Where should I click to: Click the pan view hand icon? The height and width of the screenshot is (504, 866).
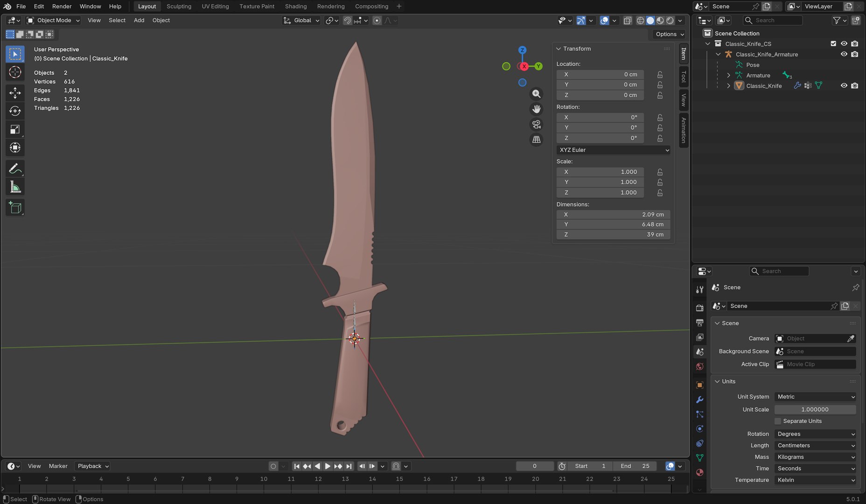[537, 109]
